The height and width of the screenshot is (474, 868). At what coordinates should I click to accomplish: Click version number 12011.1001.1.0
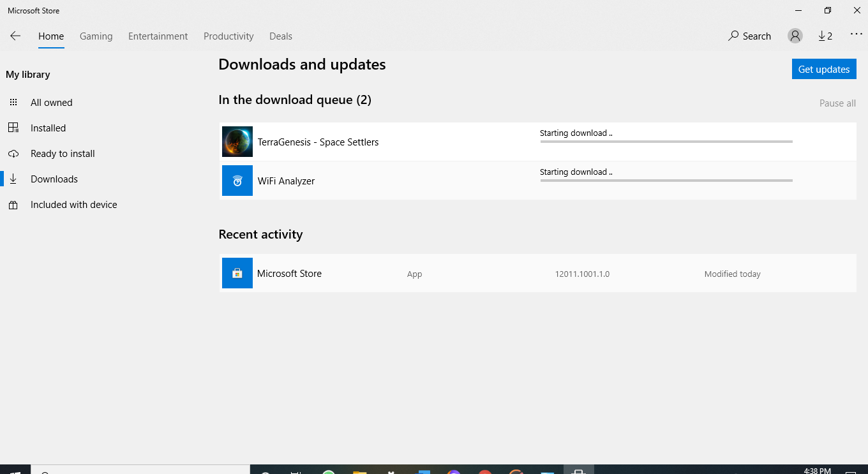coord(582,274)
